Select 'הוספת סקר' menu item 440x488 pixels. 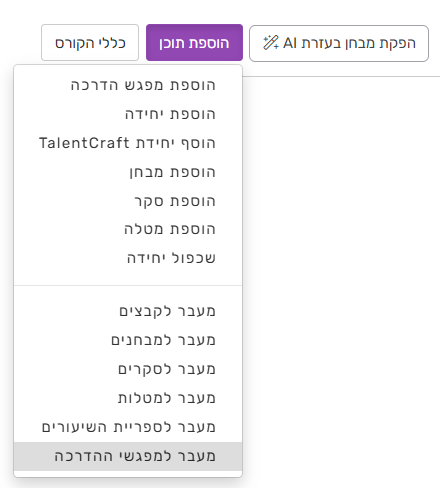click(x=128, y=201)
